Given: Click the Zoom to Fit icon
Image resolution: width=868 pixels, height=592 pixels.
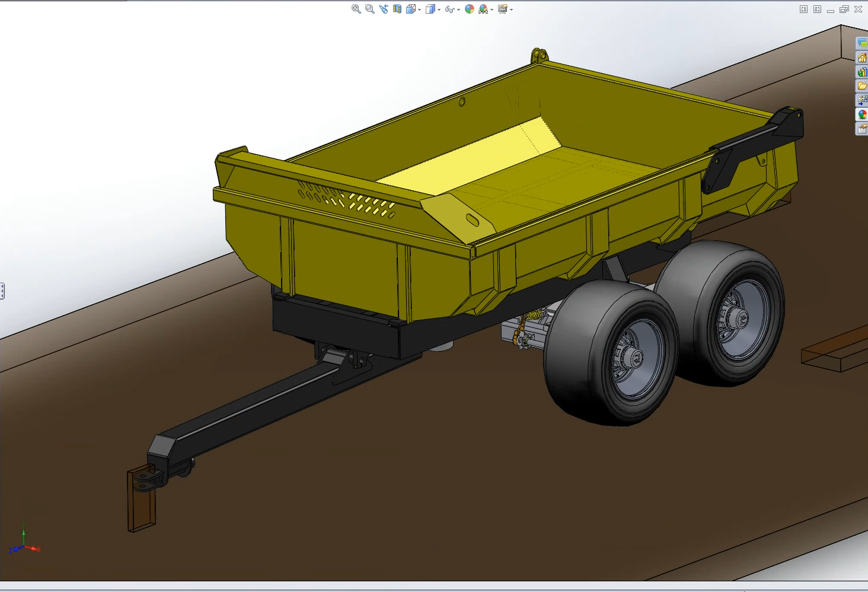Looking at the screenshot, I should (x=356, y=9).
